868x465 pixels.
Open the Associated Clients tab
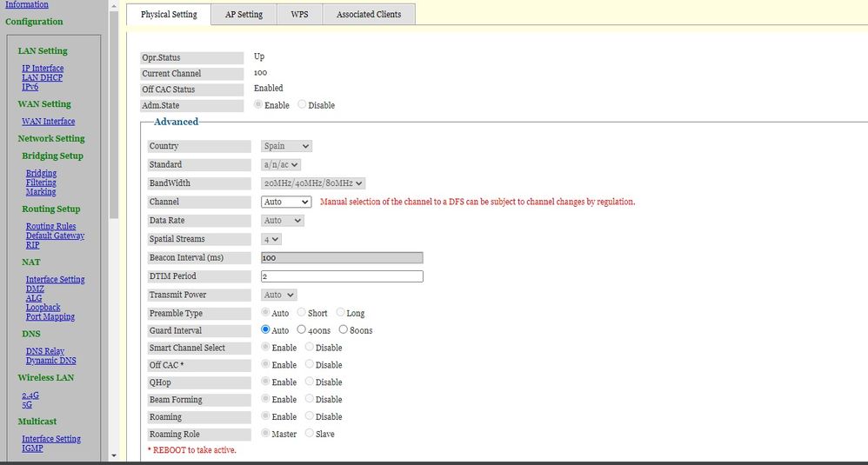pyautogui.click(x=368, y=15)
